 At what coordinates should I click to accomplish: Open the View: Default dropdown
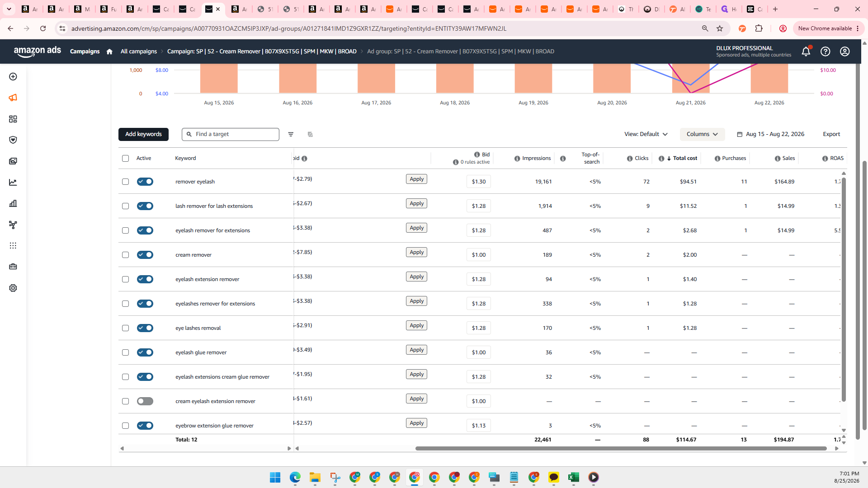point(646,134)
